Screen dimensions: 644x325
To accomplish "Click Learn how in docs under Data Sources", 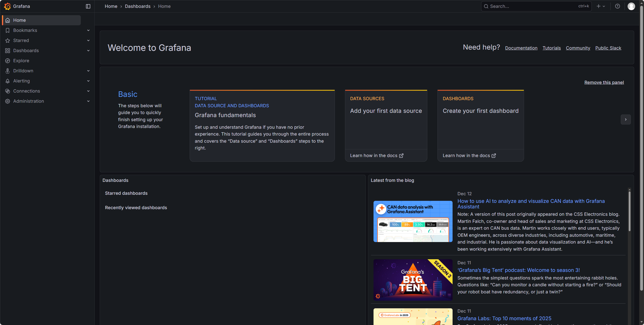I will pos(377,156).
